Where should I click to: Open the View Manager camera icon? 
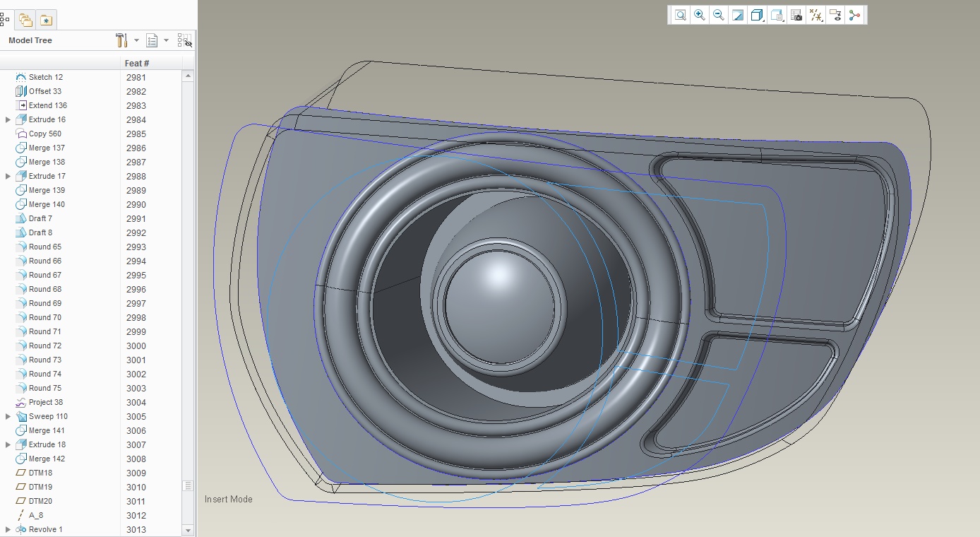[x=796, y=15]
